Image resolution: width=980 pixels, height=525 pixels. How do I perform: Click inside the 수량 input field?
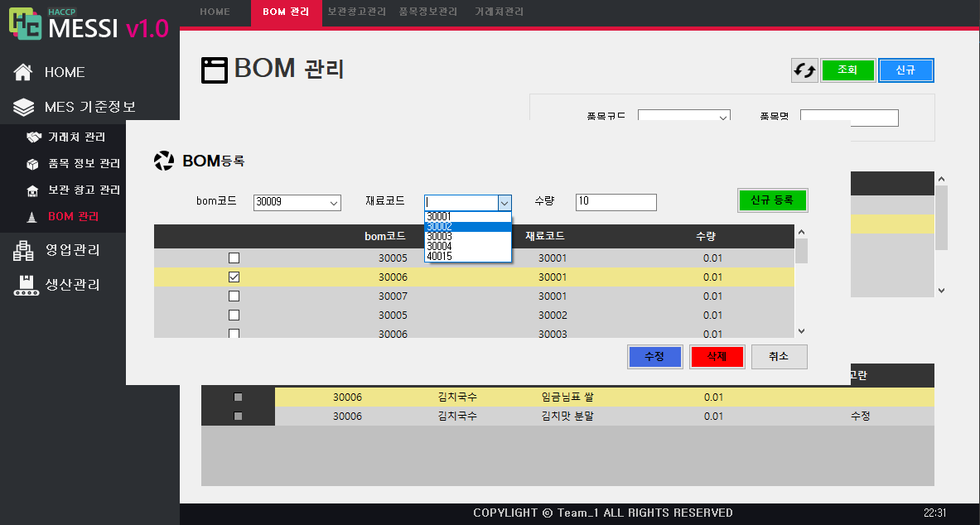coord(616,202)
